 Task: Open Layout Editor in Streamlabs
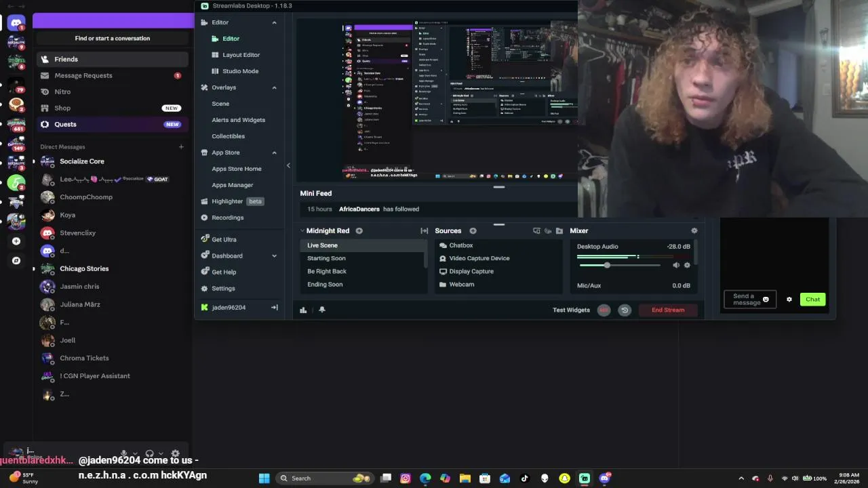coord(241,55)
